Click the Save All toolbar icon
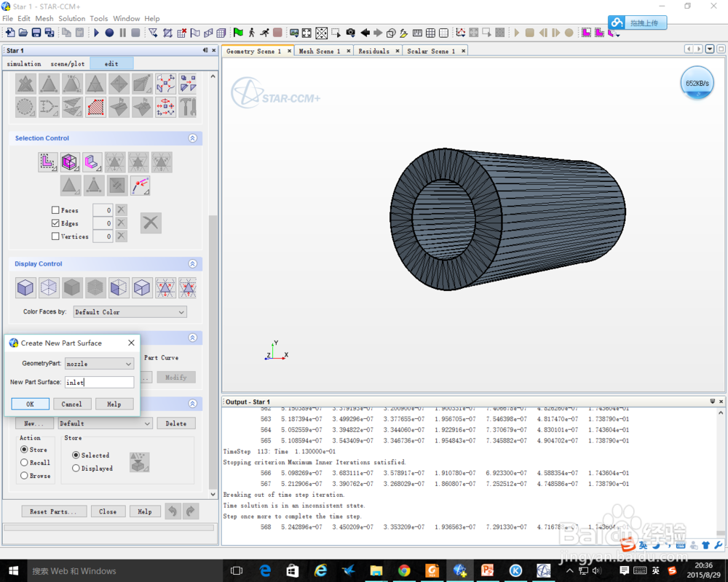Viewport: 728px width, 582px height. coord(50,33)
